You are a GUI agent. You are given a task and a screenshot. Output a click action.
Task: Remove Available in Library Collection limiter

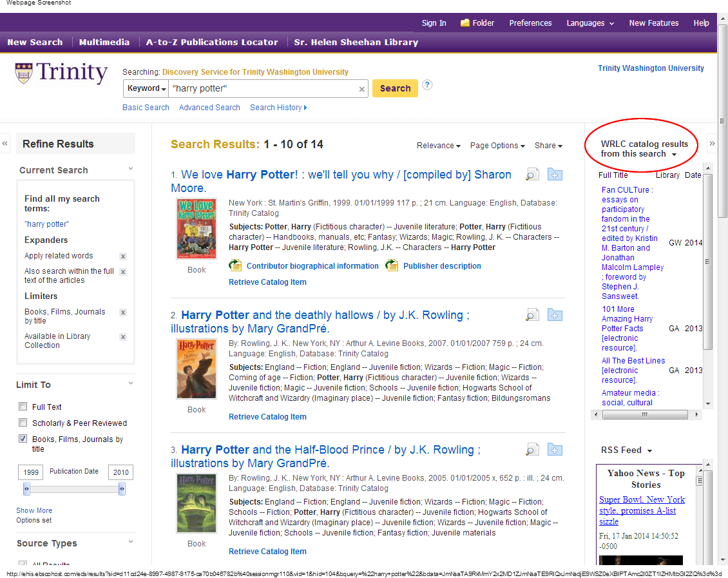[x=123, y=337]
